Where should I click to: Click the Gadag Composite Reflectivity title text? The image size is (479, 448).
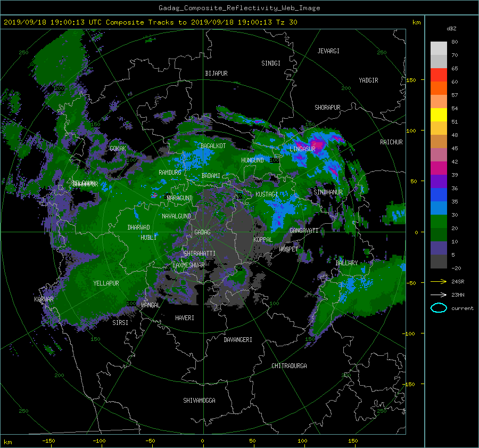[x=239, y=8]
